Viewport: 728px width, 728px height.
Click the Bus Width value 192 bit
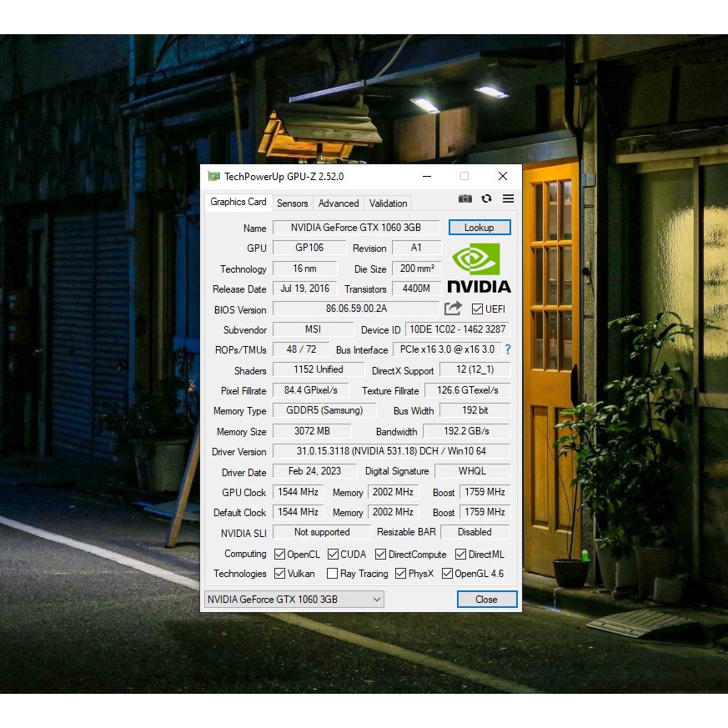point(475,410)
